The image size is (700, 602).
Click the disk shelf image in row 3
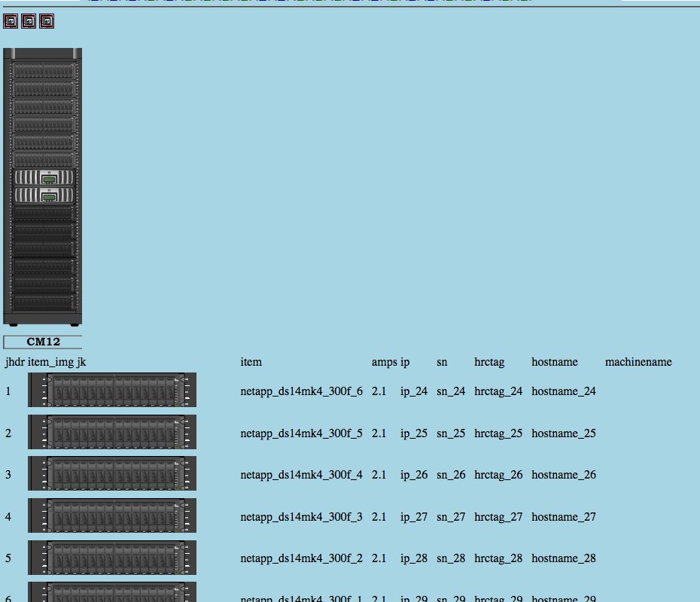pyautogui.click(x=112, y=473)
